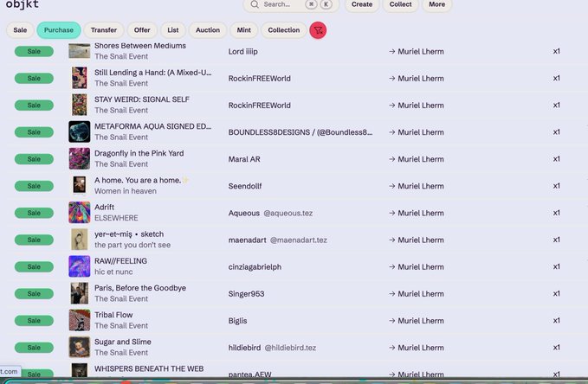Open Shores Between Mediums thumbnail
588x384 pixels.
pos(80,51)
